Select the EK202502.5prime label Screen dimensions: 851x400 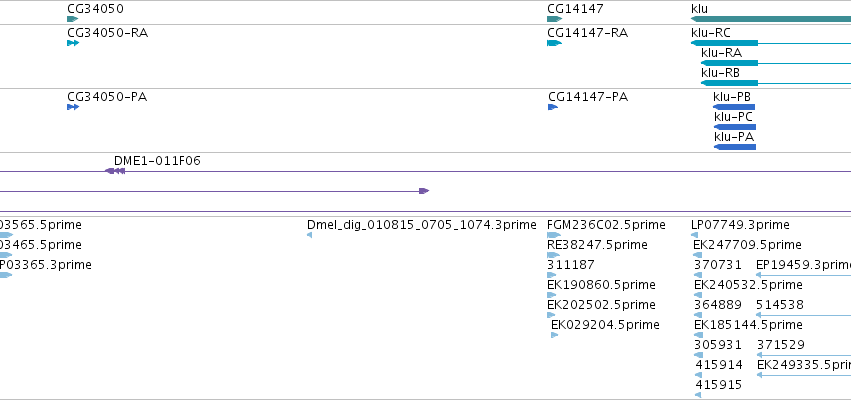601,304
